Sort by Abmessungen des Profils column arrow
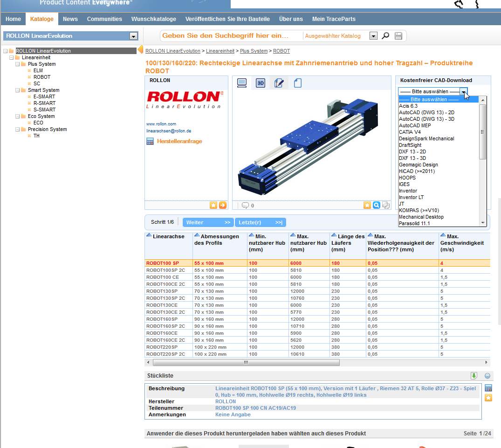Image resolution: width=501 pixels, height=448 pixels. pyautogui.click(x=197, y=235)
